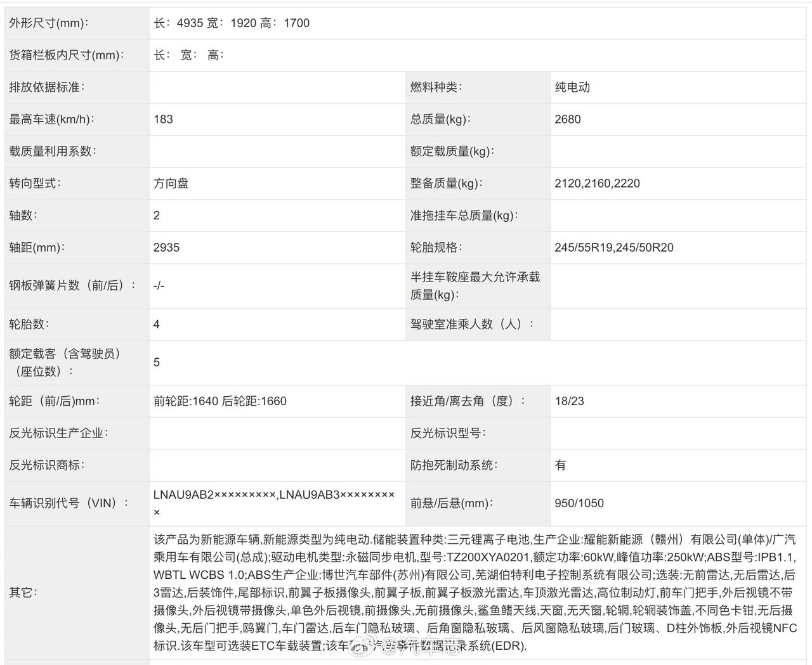Click the 额定载客（含驾驶员） label
Screen dimensions: 812x665
click(x=65, y=362)
